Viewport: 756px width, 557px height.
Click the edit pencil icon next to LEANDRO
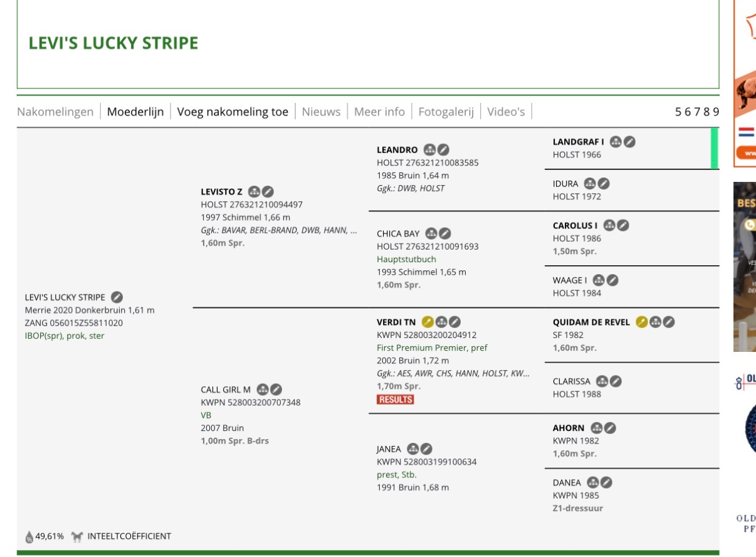[x=443, y=149]
